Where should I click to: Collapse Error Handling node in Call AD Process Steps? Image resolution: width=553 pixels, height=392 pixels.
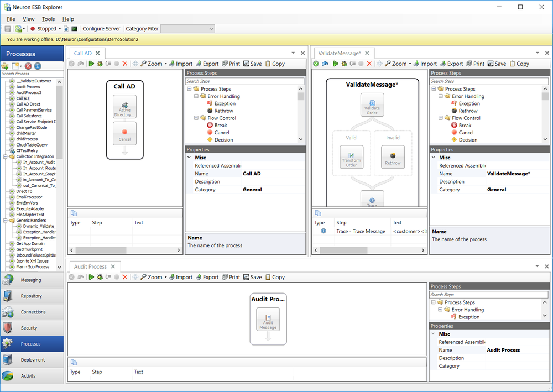click(x=196, y=96)
